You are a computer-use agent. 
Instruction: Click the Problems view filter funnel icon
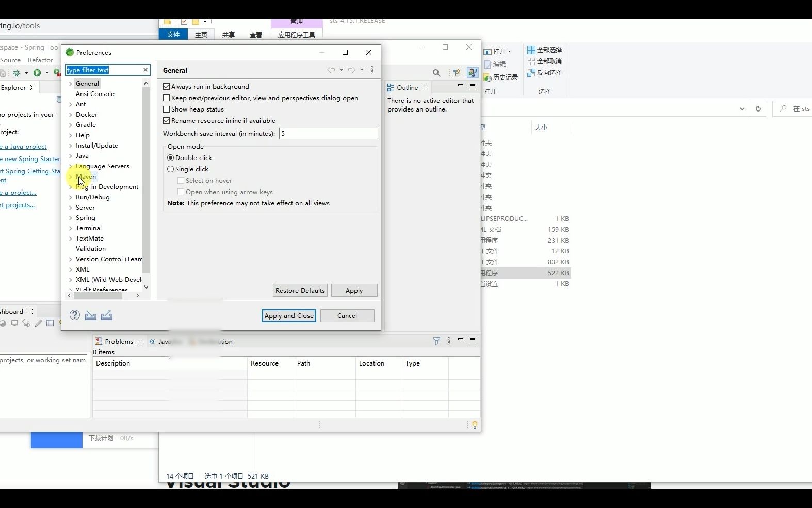[436, 341]
